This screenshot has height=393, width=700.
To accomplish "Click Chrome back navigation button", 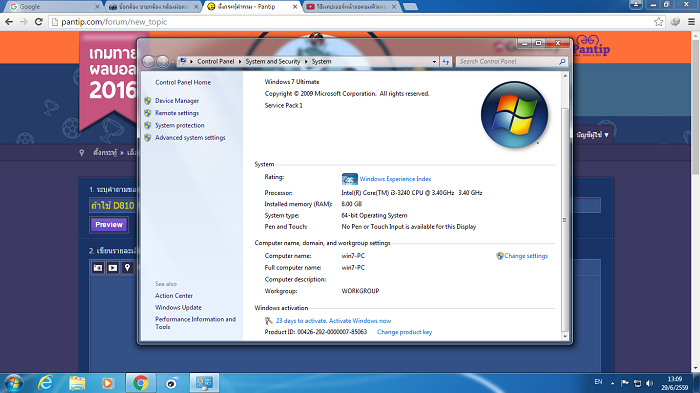I will 9,21.
